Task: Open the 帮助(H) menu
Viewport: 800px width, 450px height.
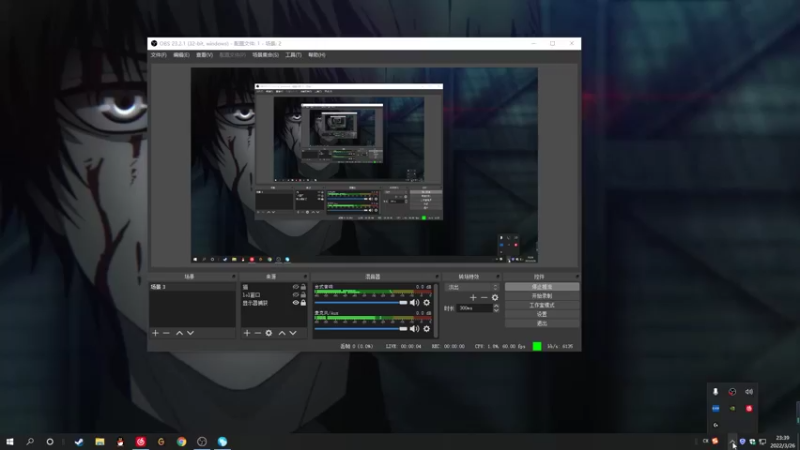Action: (x=317, y=55)
